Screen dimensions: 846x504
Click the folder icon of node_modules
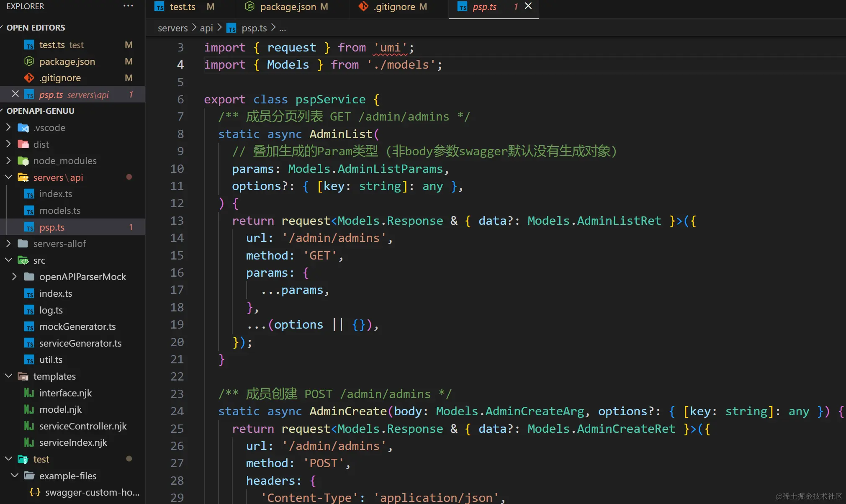click(x=23, y=161)
